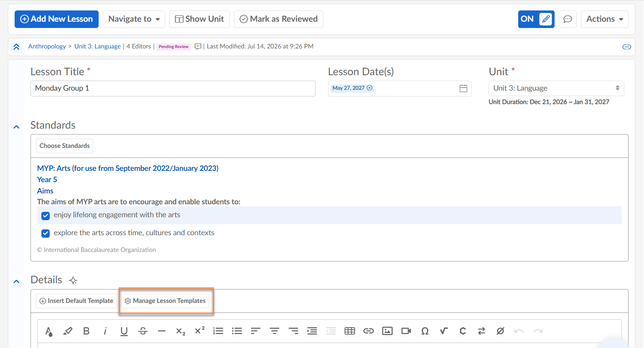
Task: Toggle underline formatting
Action: 124,331
